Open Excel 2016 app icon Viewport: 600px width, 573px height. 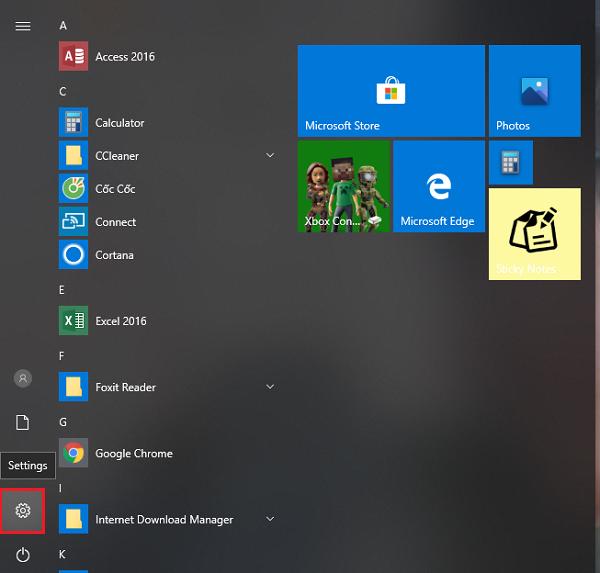click(x=73, y=320)
